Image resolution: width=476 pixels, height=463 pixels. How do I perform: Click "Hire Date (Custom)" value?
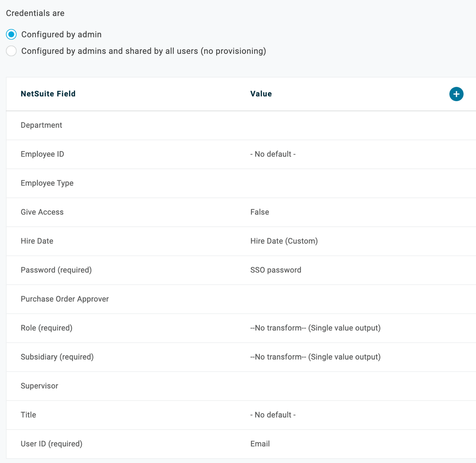284,241
